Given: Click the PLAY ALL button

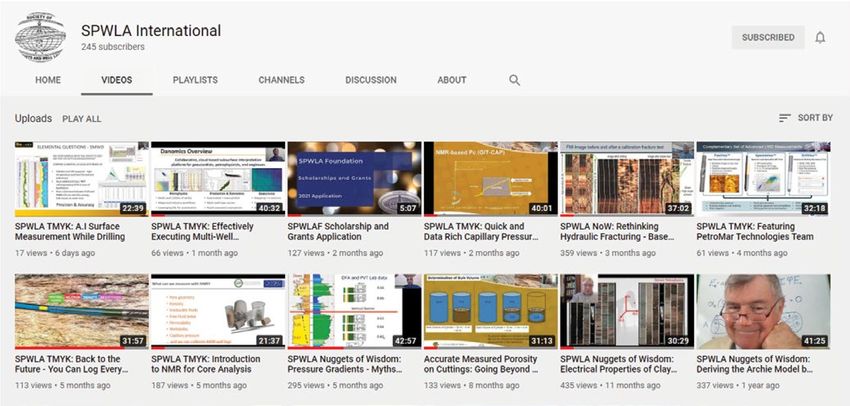Looking at the screenshot, I should click(x=82, y=119).
